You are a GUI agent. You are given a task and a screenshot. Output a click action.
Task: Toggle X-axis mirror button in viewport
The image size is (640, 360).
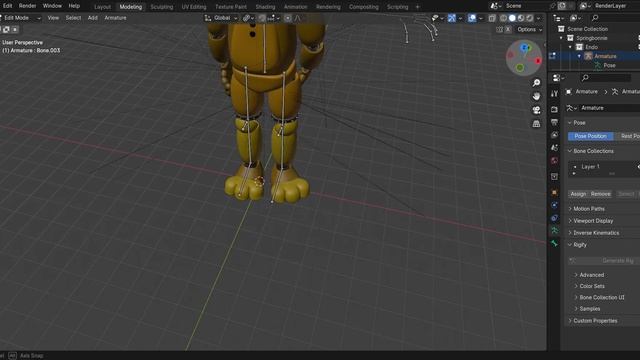508,29
